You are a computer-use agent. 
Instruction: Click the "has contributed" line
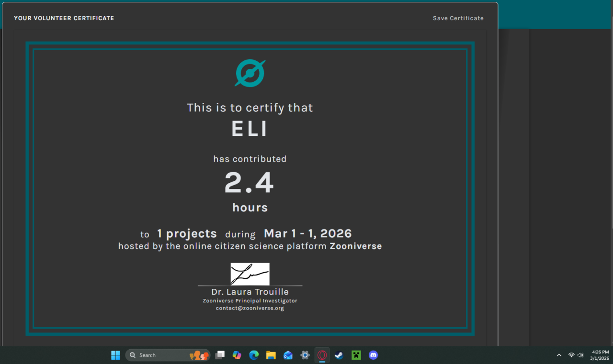click(x=250, y=159)
